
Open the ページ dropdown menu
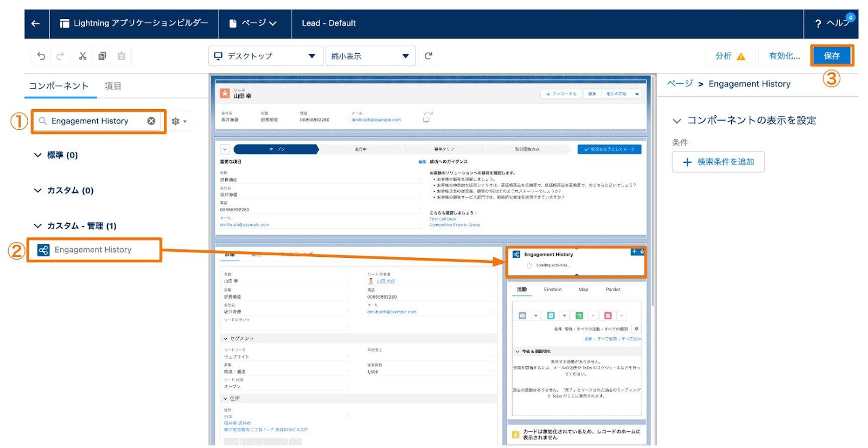pyautogui.click(x=253, y=23)
